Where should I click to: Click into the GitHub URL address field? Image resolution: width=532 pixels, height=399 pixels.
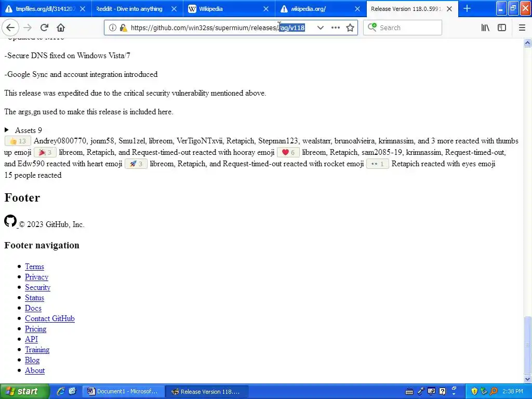pyautogui.click(x=218, y=28)
